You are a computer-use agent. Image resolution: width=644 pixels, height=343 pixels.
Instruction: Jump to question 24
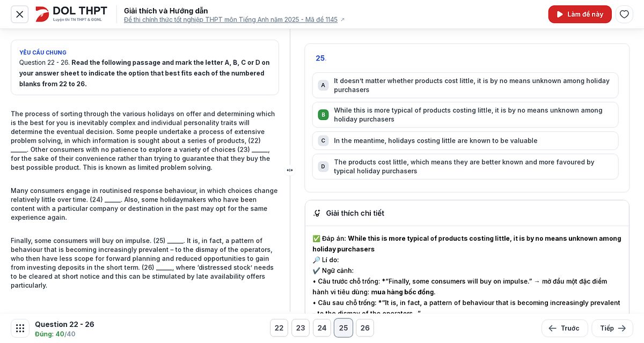322,328
